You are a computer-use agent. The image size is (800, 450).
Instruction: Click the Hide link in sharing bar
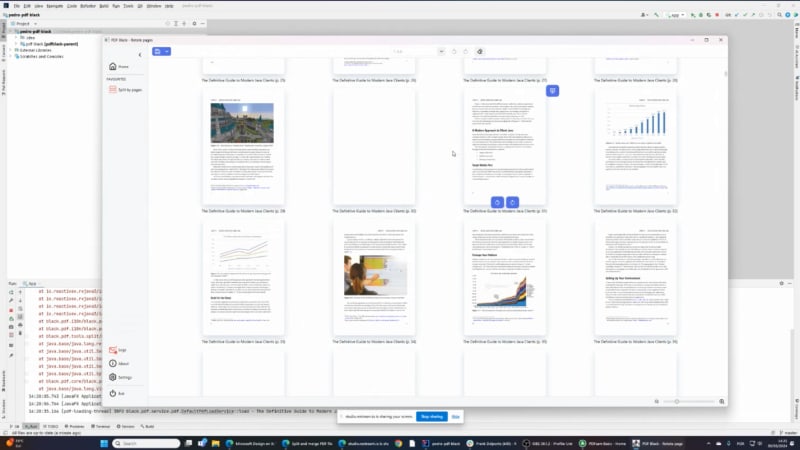pos(455,416)
